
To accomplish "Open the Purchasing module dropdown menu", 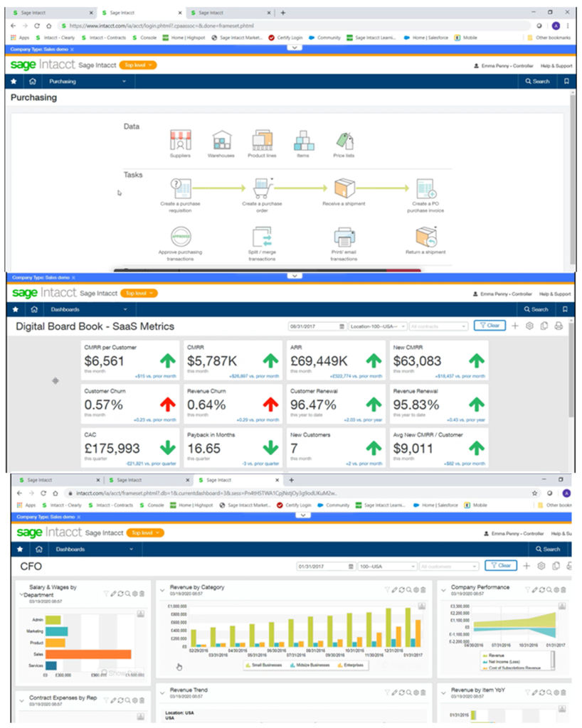I will point(88,81).
